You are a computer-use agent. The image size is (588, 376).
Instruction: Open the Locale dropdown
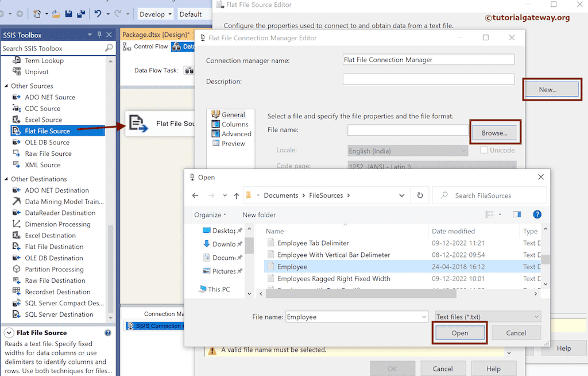(x=408, y=151)
